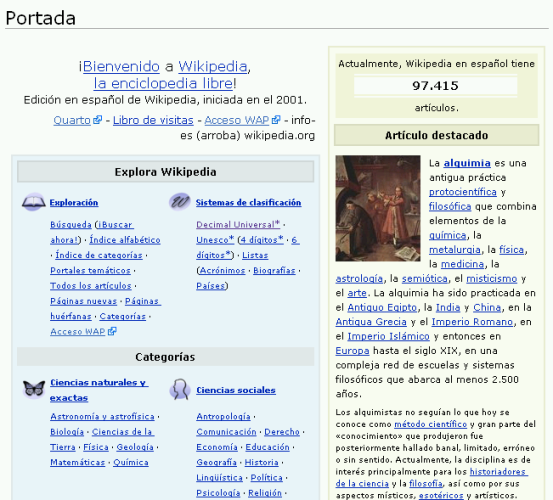This screenshot has height=500, width=553.
Task: Open the método científico link
Action: (430, 425)
